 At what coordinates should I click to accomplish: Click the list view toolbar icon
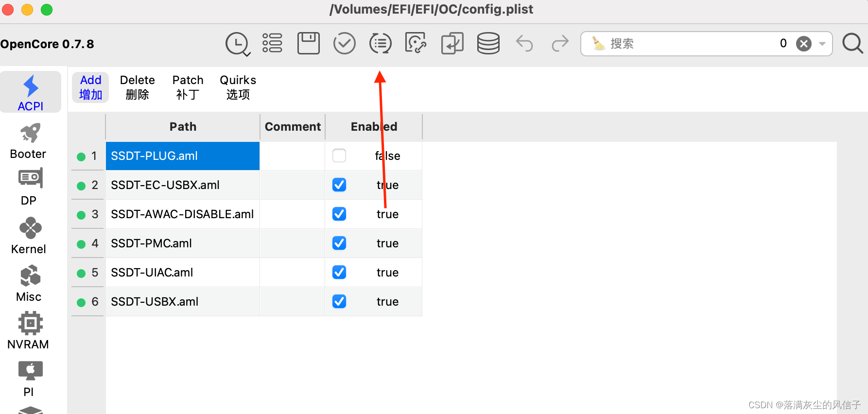(x=272, y=43)
